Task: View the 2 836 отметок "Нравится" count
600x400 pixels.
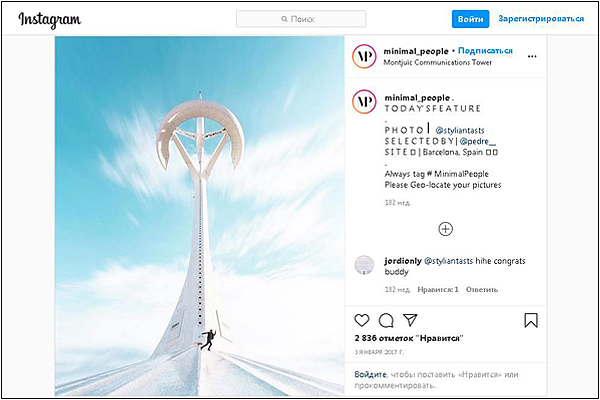Action: click(x=409, y=338)
